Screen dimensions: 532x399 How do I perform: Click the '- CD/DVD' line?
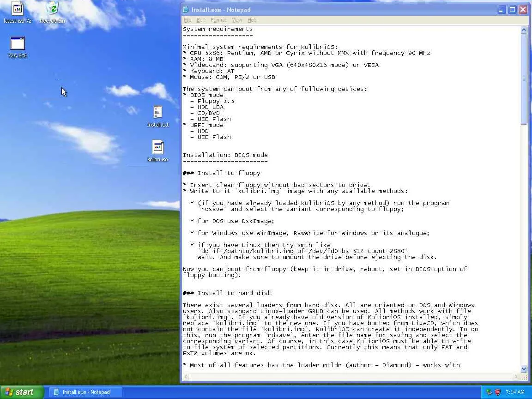point(205,113)
